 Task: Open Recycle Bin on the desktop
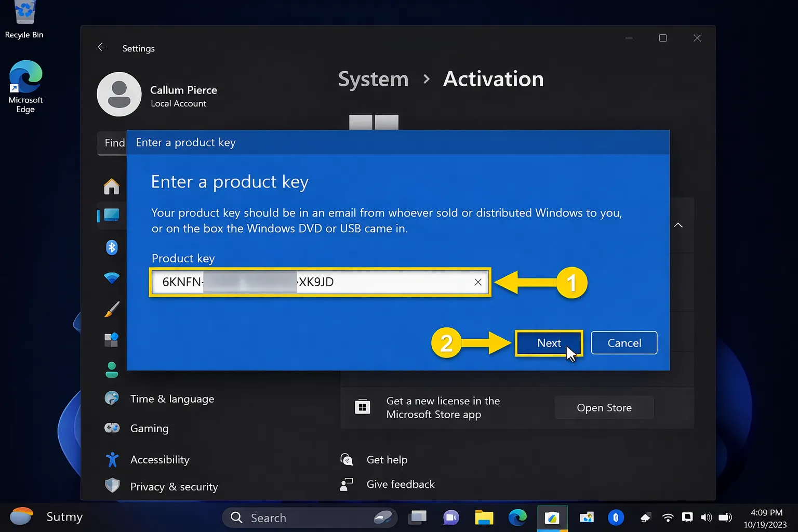pyautogui.click(x=24, y=20)
